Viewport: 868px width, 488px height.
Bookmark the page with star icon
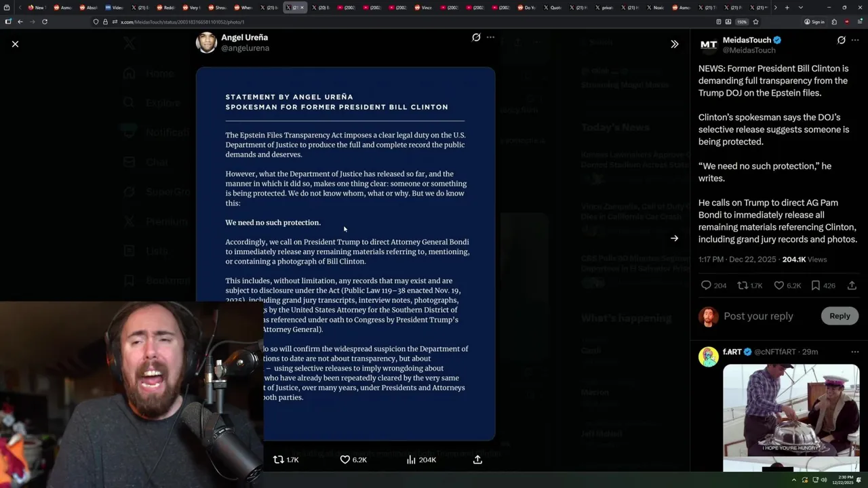[755, 22]
